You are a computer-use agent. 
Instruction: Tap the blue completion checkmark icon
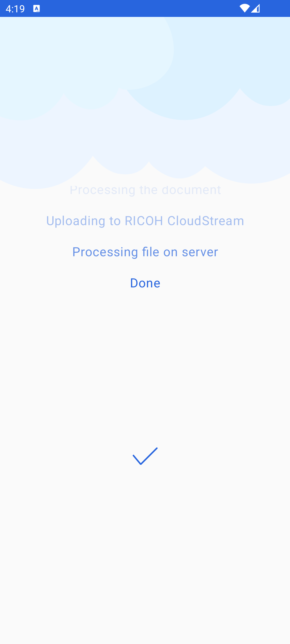(145, 456)
